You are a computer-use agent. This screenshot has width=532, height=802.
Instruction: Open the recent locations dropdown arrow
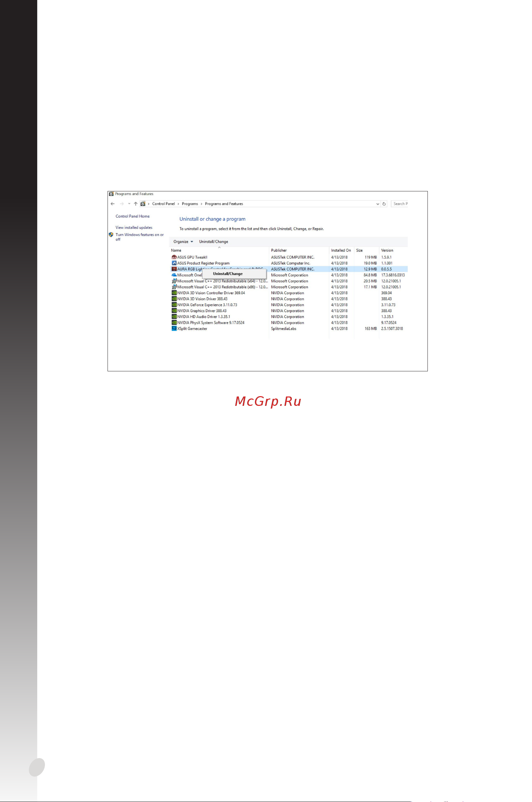point(129,204)
